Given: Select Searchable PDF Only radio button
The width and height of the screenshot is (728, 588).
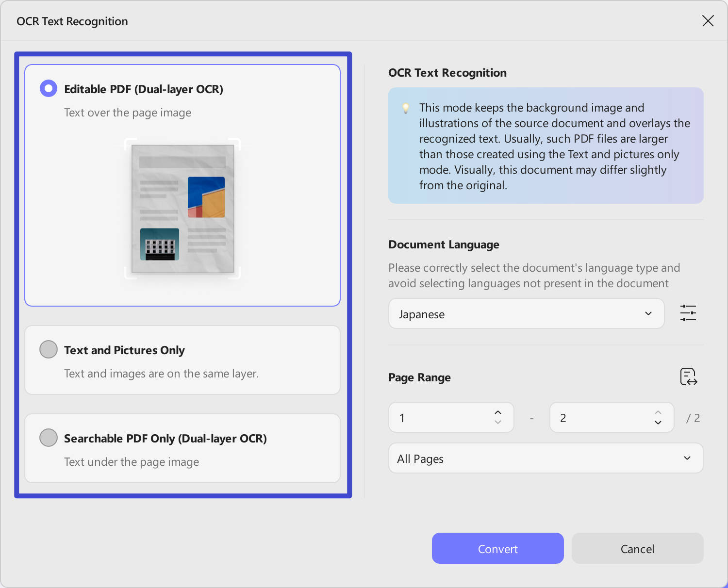Looking at the screenshot, I should click(49, 438).
